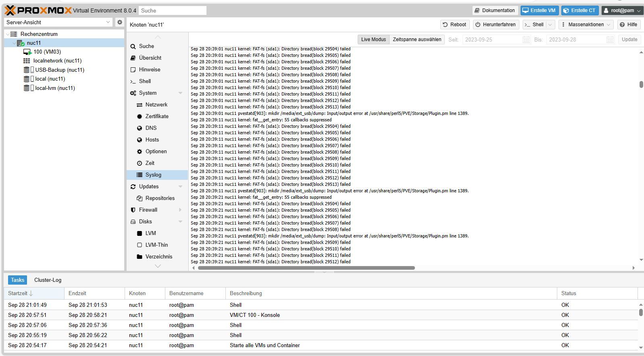
Task: Open Massenaktionen dropdown
Action: point(586,25)
